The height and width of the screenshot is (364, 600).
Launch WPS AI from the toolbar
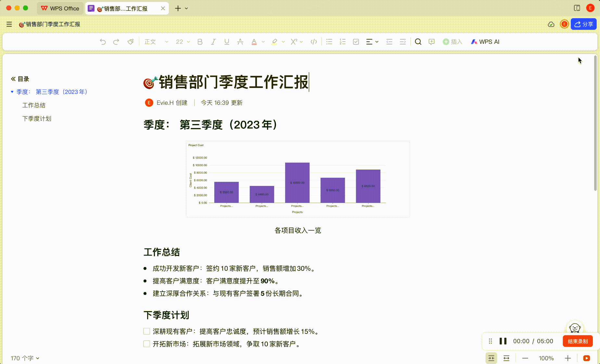pyautogui.click(x=485, y=42)
